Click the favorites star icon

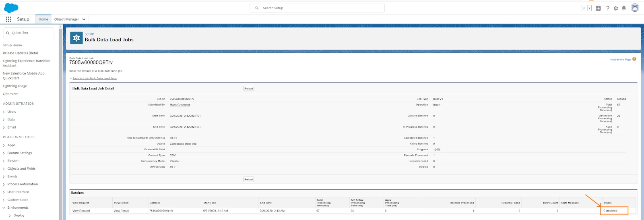point(584,8)
